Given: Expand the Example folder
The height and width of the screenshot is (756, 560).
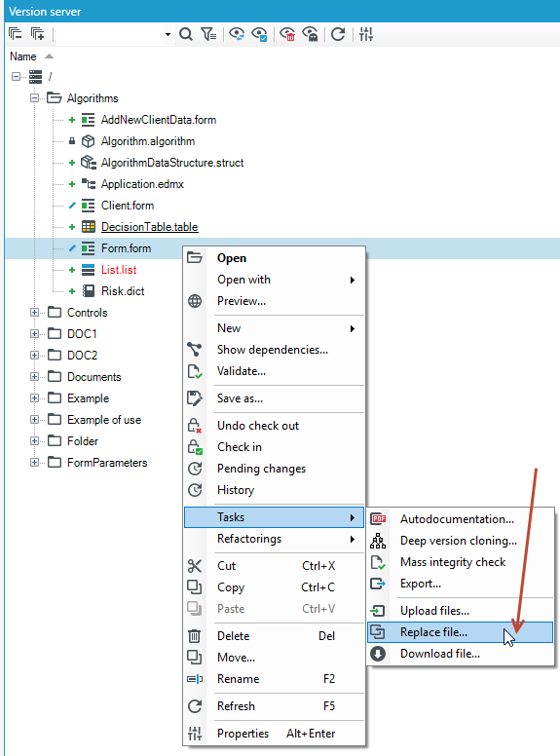Looking at the screenshot, I should (x=34, y=398).
